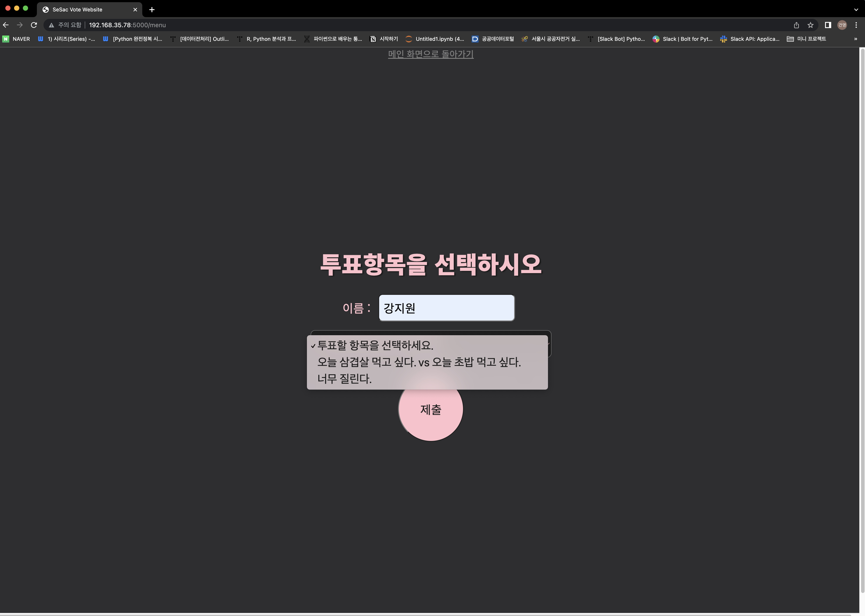The width and height of the screenshot is (865, 616).
Task: Expand the hidden bookmarks overflow chevron
Action: click(855, 39)
